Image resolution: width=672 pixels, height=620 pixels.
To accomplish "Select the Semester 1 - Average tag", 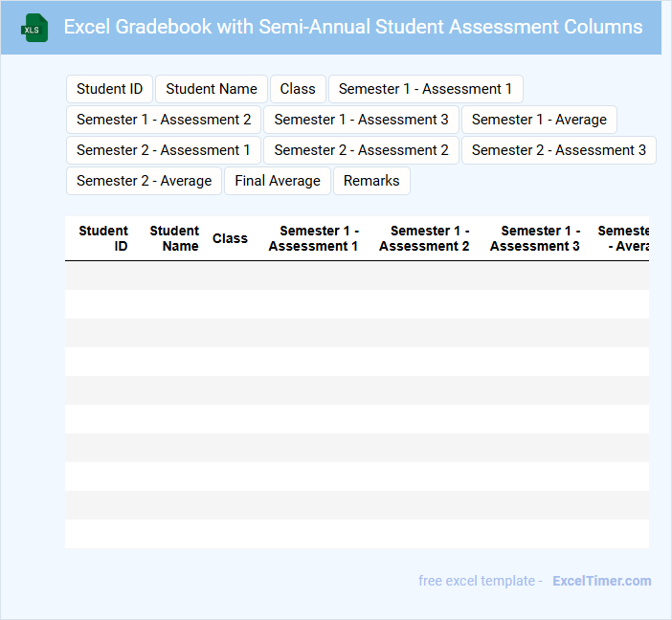I will click(x=539, y=120).
